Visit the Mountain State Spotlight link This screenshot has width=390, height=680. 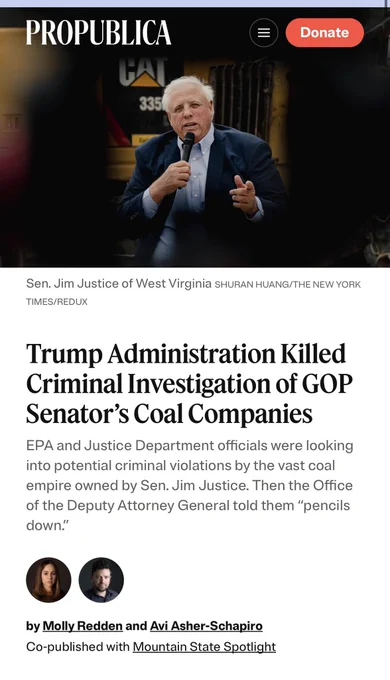click(x=204, y=646)
